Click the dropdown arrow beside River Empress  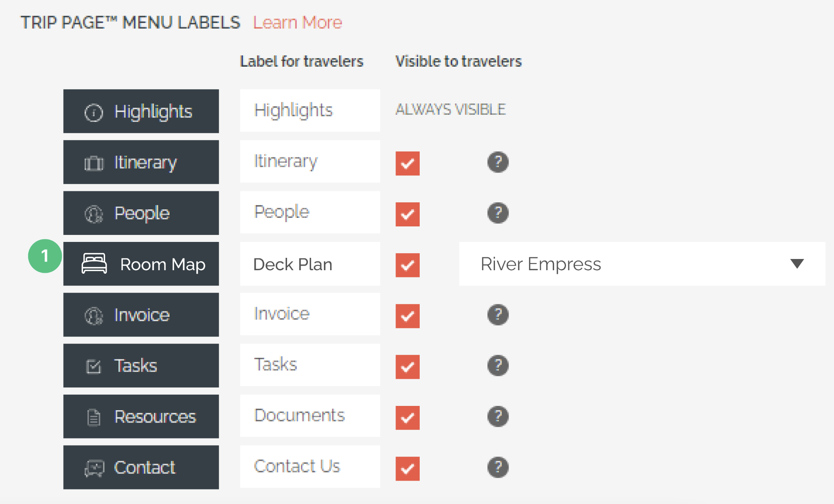[797, 264]
